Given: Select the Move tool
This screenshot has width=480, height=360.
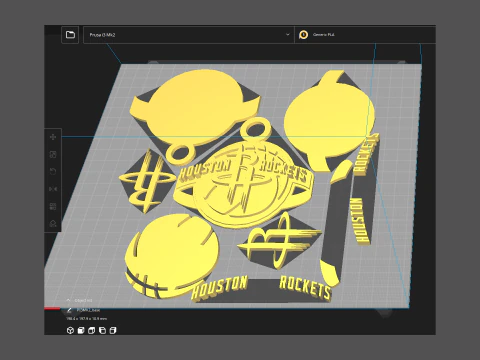Looking at the screenshot, I should (53, 137).
